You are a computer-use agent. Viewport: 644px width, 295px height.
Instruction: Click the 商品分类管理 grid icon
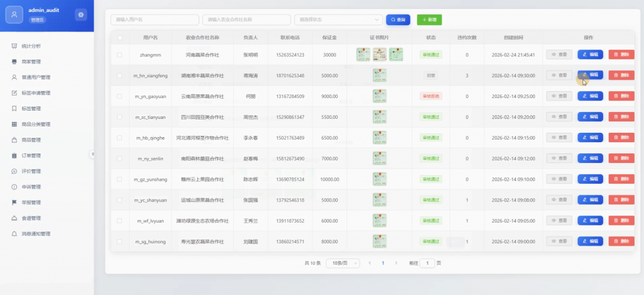(x=14, y=124)
